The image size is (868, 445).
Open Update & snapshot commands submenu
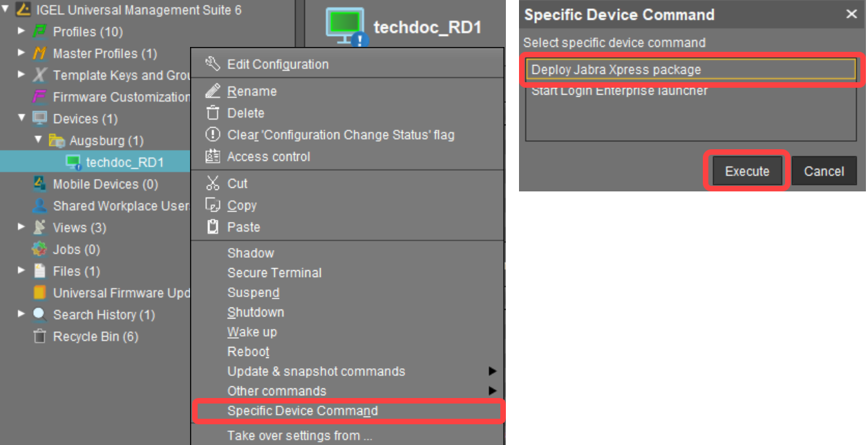pos(317,372)
